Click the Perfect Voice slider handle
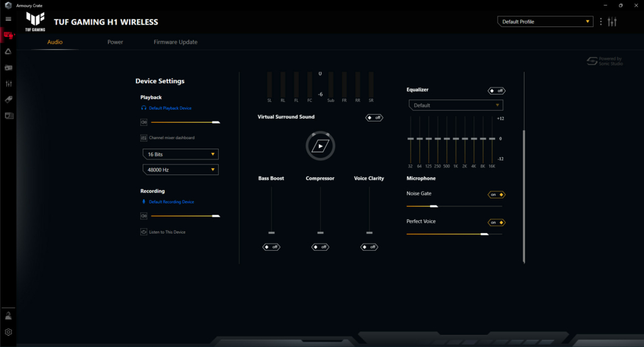Viewport: 644px width, 347px height. (484, 234)
